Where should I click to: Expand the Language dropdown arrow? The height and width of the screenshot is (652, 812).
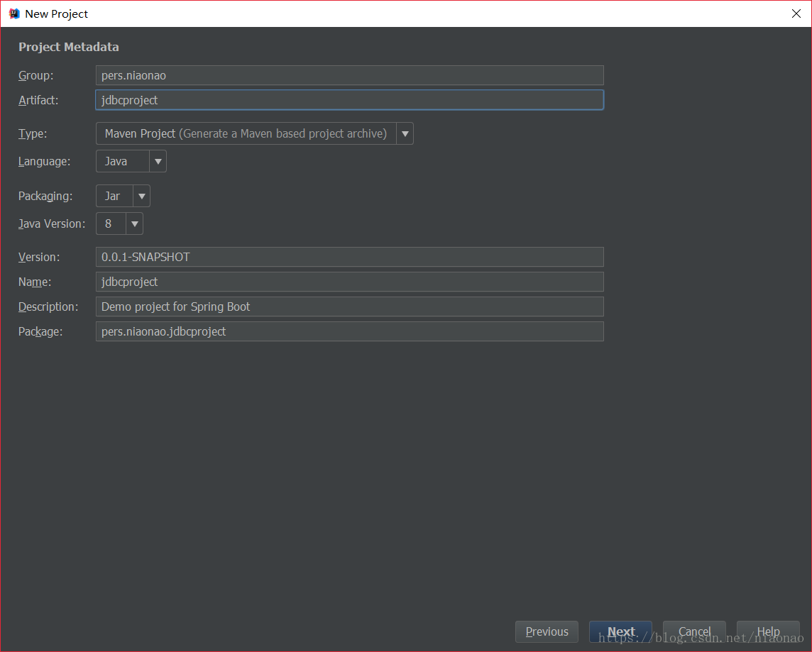158,162
